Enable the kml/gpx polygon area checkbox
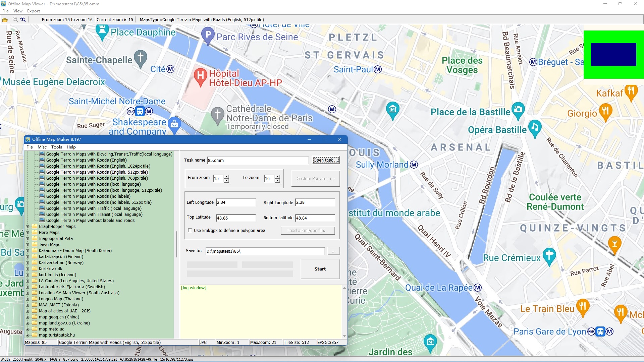The width and height of the screenshot is (644, 362). pos(190,231)
